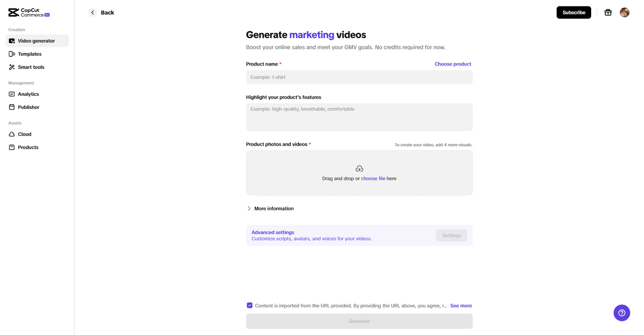This screenshot has width=644, height=335.
Task: Click the gift box icon
Action: tap(608, 13)
